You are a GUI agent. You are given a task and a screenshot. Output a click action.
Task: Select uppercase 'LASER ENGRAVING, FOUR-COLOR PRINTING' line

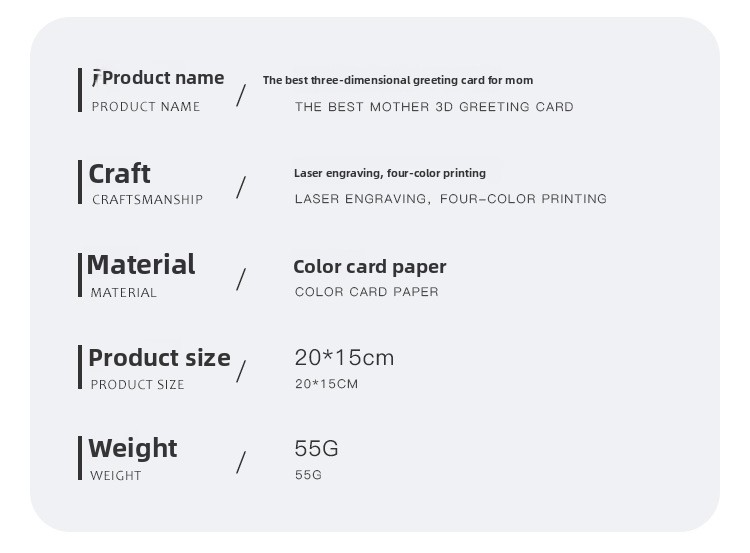click(x=451, y=199)
